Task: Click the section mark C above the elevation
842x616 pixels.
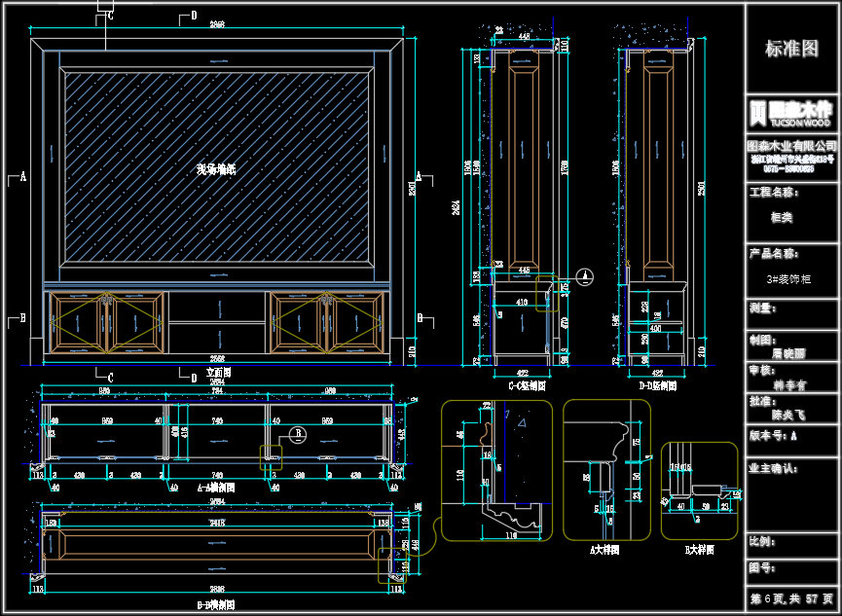Action: tap(108, 16)
